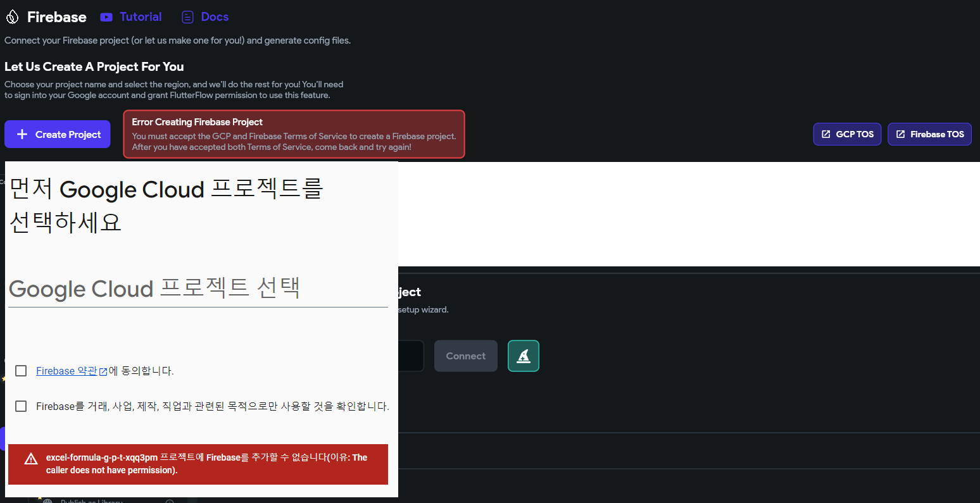Click the permission error message text
The width and height of the screenshot is (980, 503).
206,464
